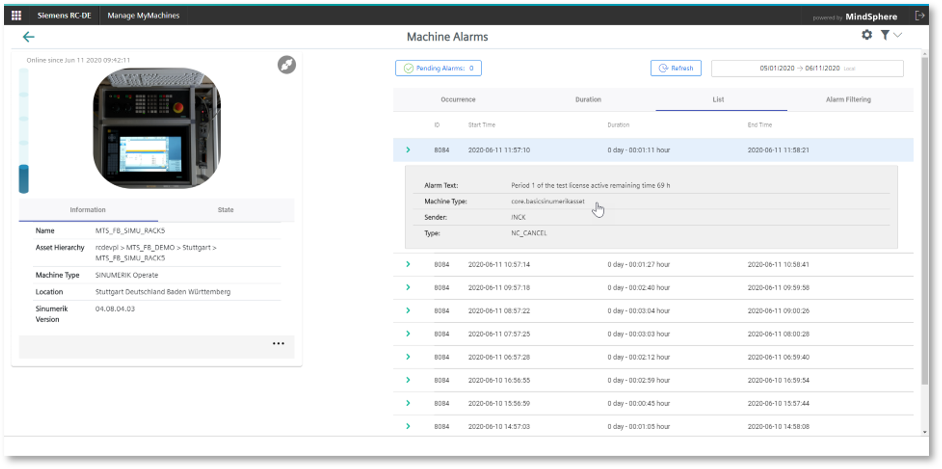
Task: Click the filter funnel icon
Action: 885,35
